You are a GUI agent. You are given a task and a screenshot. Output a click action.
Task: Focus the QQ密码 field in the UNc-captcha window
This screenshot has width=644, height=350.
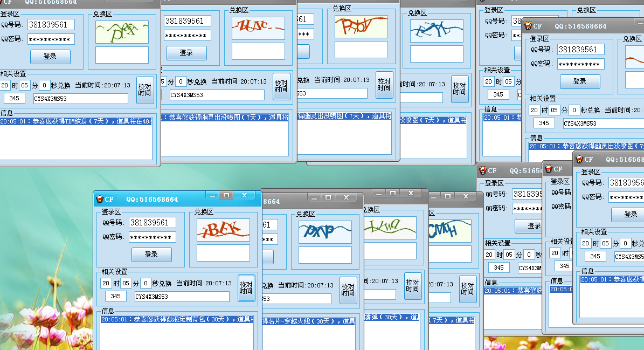(188, 36)
